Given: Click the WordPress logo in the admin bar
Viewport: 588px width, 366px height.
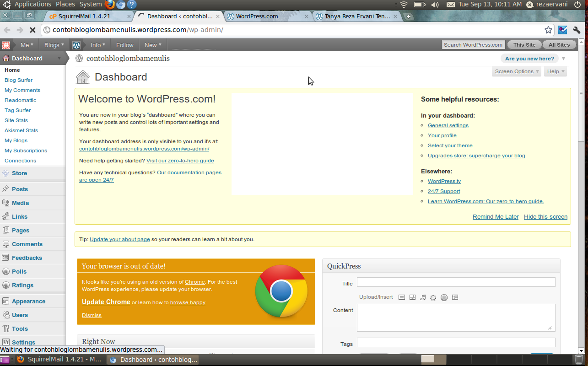Looking at the screenshot, I should [x=76, y=45].
